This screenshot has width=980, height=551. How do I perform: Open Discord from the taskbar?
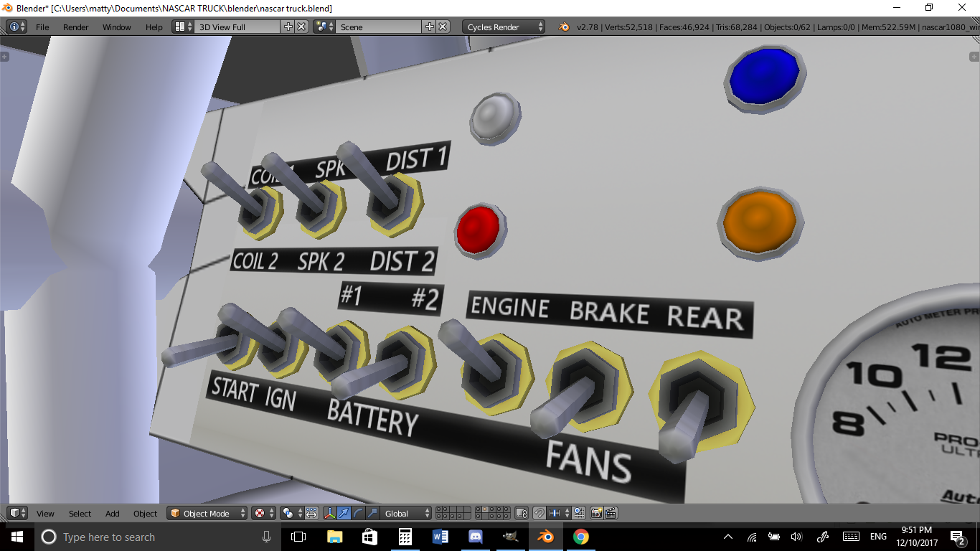475,537
